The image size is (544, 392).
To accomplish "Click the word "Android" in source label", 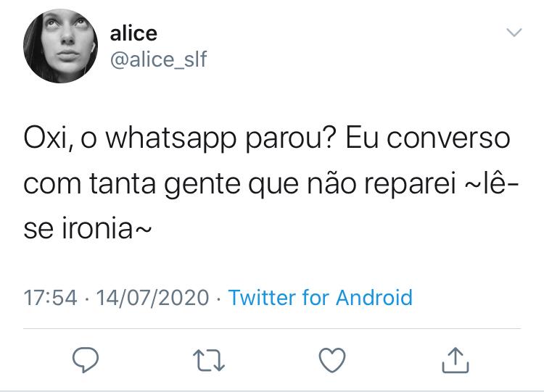I will (374, 297).
